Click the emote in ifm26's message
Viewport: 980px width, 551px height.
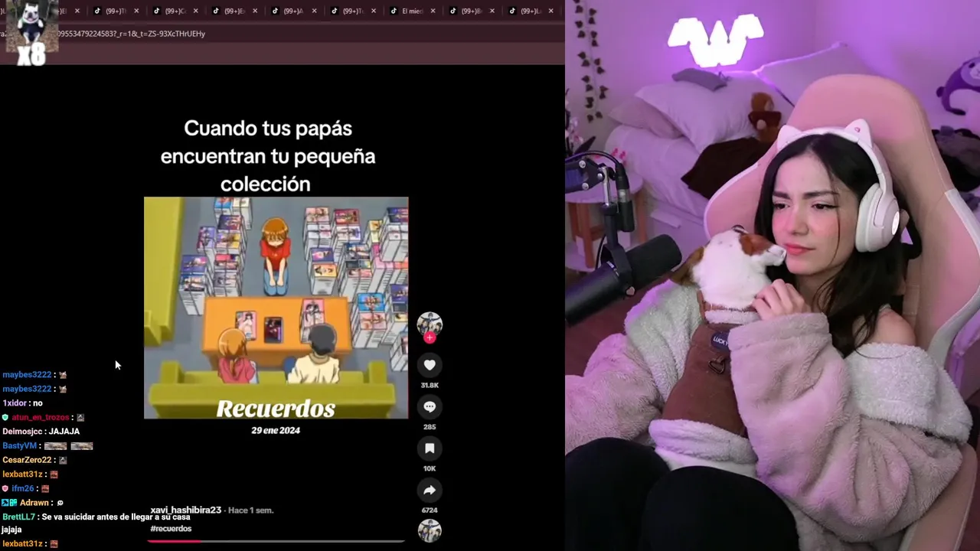(x=45, y=488)
